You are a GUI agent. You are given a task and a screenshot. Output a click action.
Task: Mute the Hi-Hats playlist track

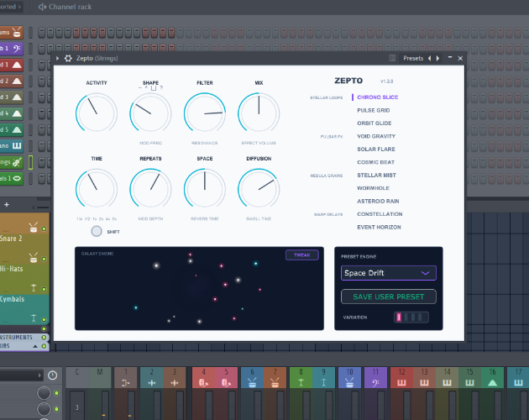pyautogui.click(x=44, y=289)
